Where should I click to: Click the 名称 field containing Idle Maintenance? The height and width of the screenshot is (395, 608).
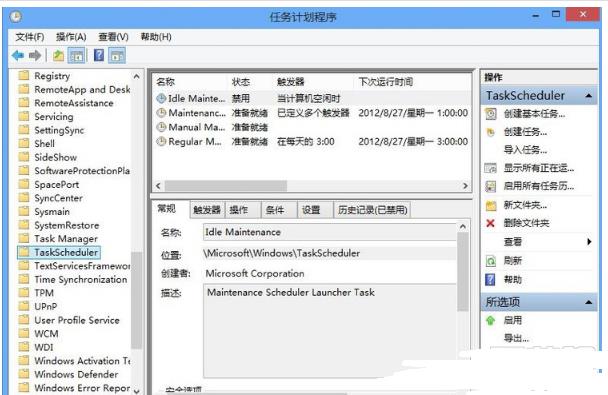330,232
